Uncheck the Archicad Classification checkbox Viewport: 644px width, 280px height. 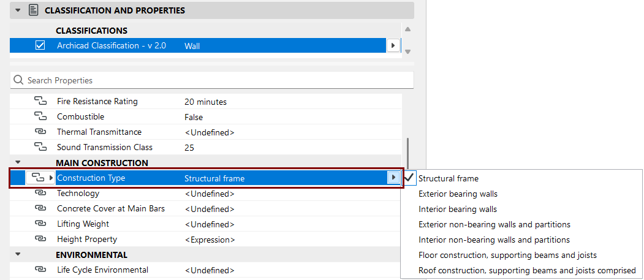point(40,45)
